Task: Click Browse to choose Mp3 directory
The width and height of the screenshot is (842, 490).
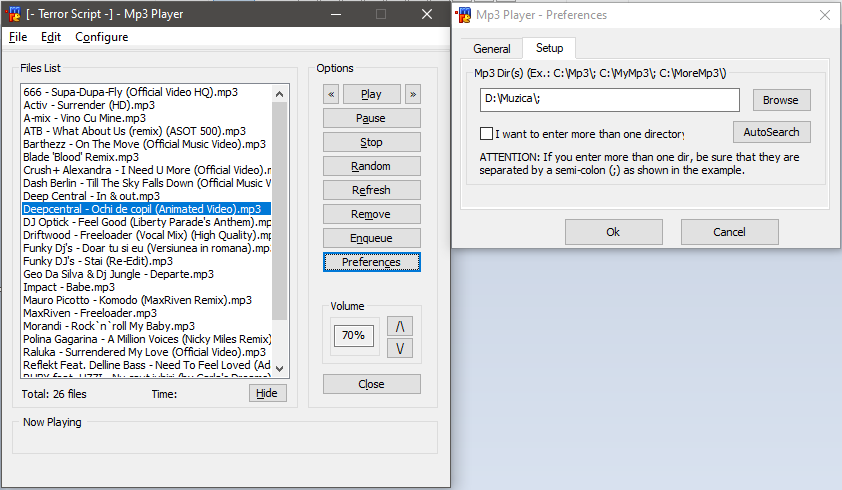Action: click(781, 100)
